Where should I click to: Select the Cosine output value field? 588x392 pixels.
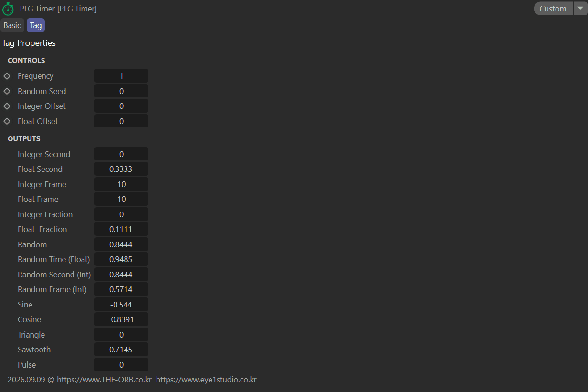coord(121,319)
